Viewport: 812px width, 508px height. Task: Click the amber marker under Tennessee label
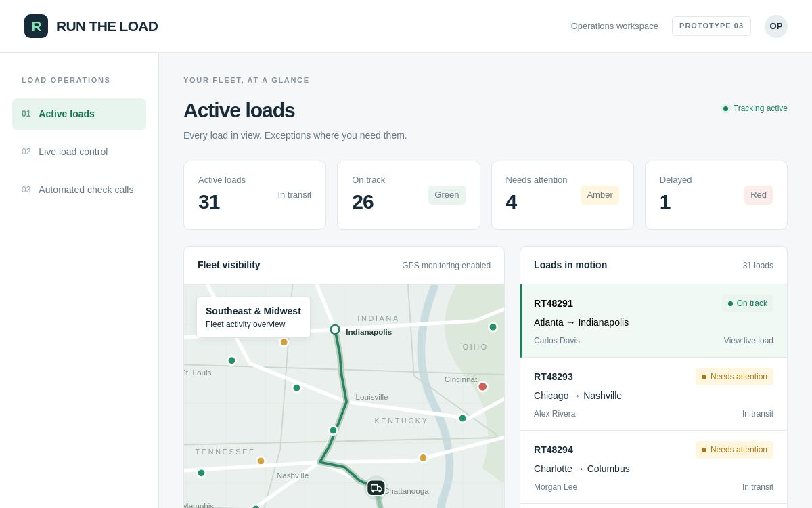(x=261, y=461)
